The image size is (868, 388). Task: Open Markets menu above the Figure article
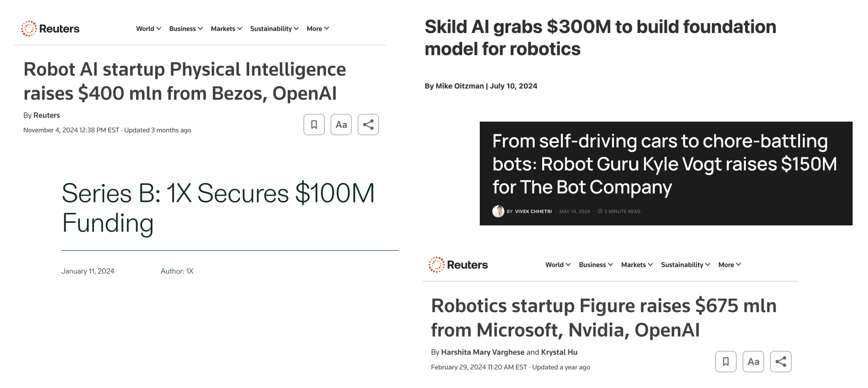(637, 265)
